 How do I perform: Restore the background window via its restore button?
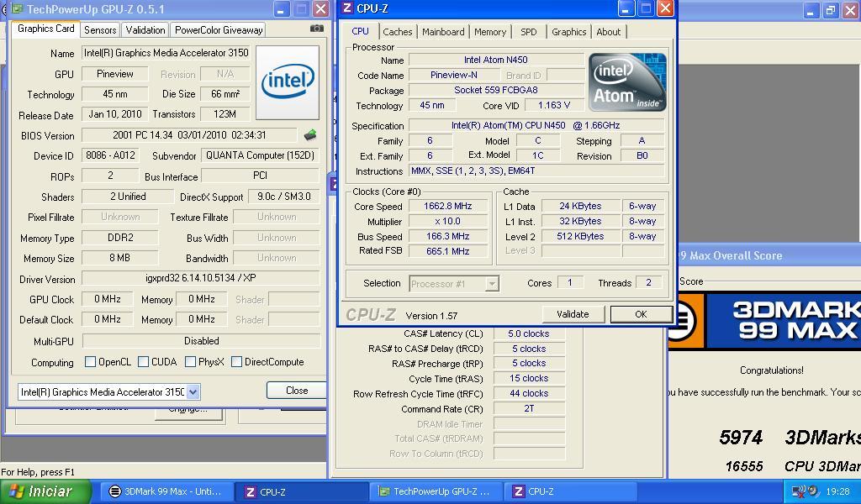830,10
